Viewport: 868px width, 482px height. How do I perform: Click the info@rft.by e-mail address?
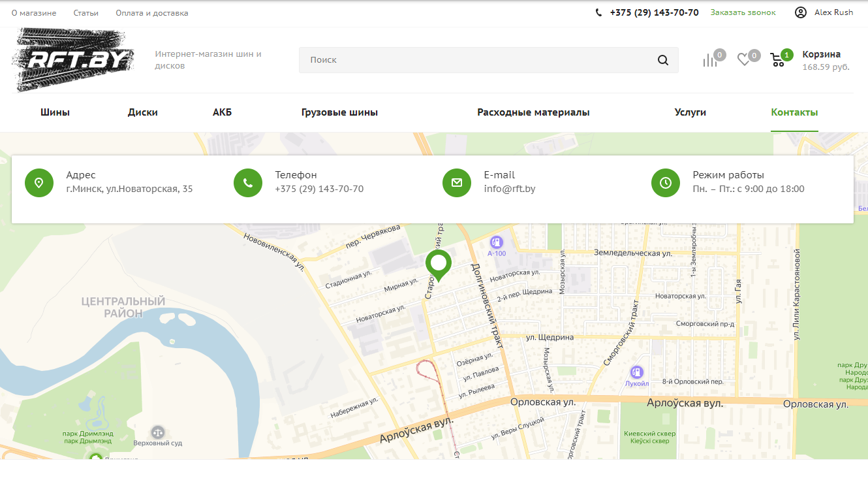click(x=510, y=189)
